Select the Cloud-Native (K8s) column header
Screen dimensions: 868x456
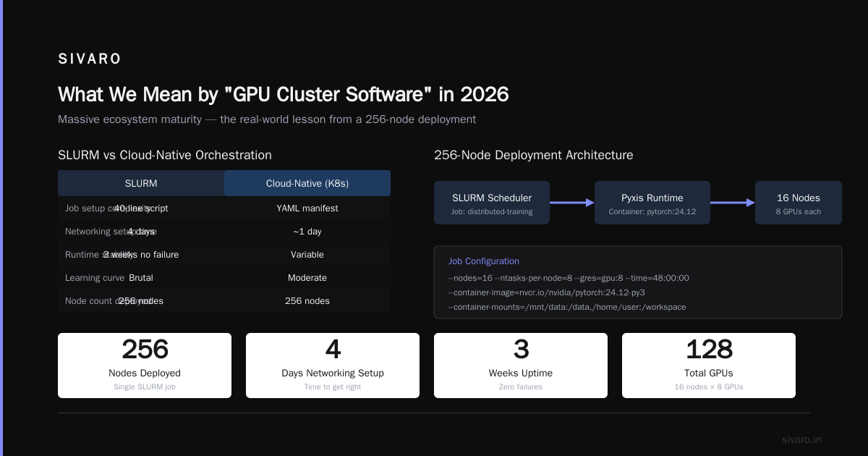point(307,183)
